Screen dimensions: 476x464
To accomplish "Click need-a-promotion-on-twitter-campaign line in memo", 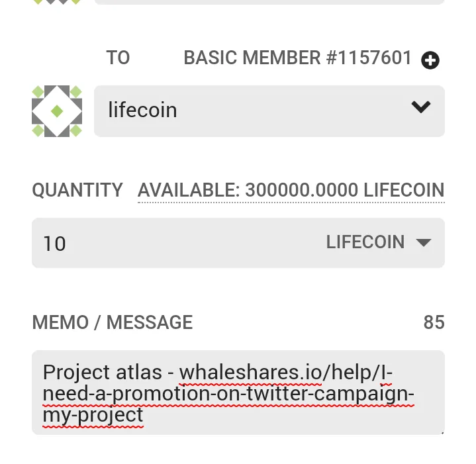I will (x=228, y=394).
